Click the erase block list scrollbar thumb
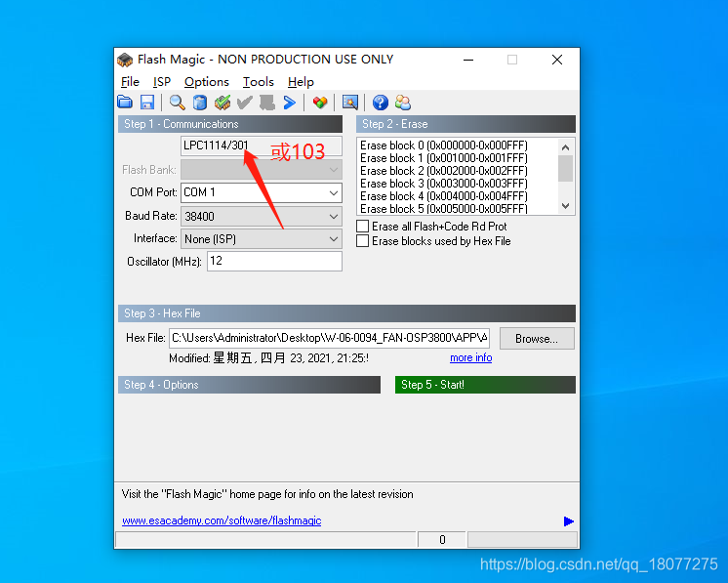 [565, 168]
